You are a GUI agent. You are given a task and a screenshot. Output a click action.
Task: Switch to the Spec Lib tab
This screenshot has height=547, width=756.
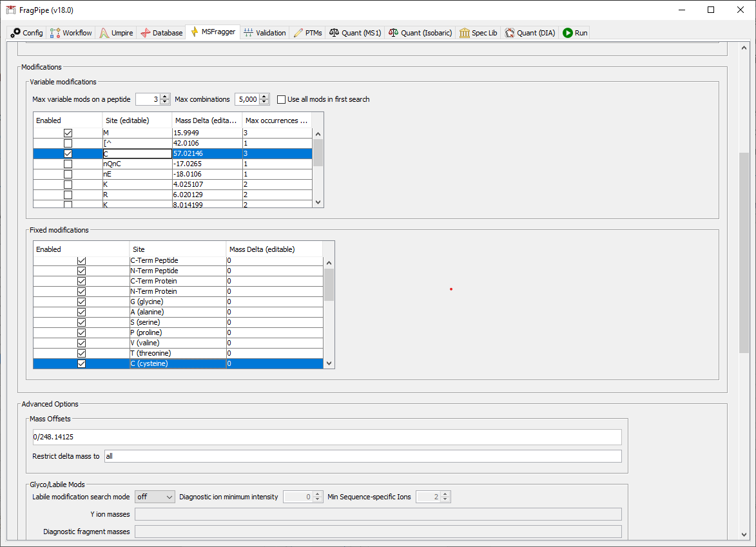click(478, 33)
